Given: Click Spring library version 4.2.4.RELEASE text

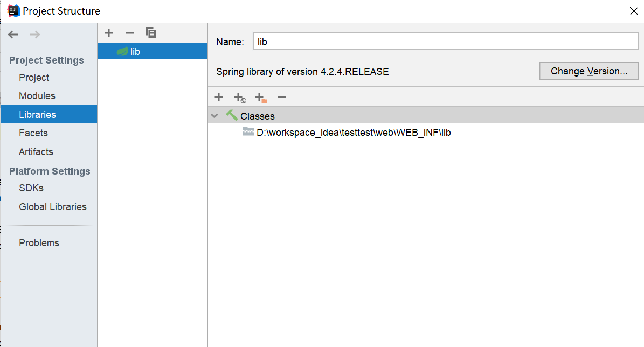Looking at the screenshot, I should click(x=302, y=72).
